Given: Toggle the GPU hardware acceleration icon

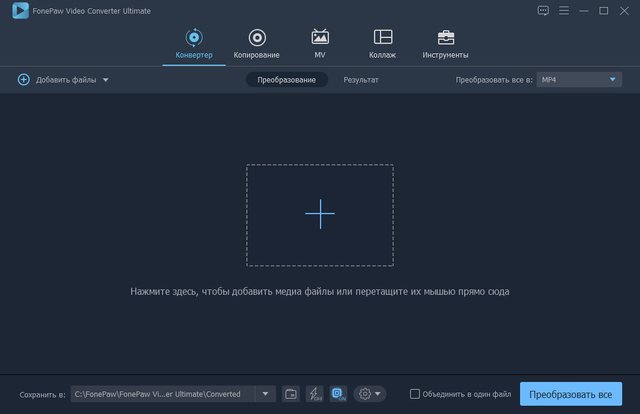Looking at the screenshot, I should point(338,394).
